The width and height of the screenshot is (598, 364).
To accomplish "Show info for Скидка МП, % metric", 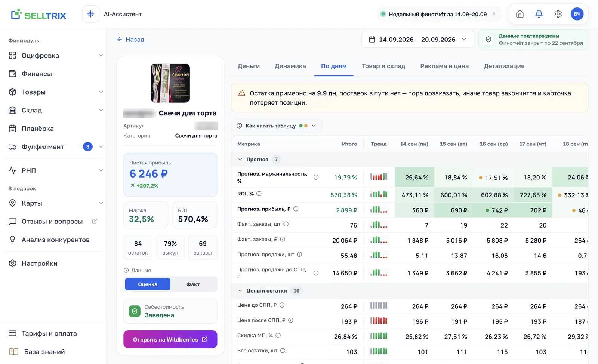I will [278, 335].
